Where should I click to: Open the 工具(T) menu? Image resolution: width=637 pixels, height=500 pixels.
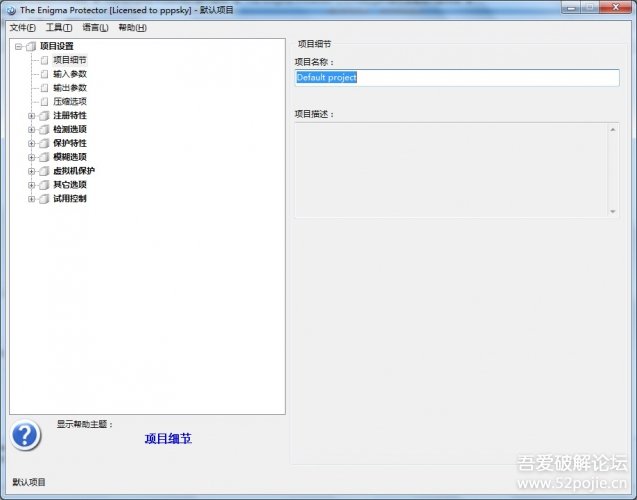[x=59, y=27]
